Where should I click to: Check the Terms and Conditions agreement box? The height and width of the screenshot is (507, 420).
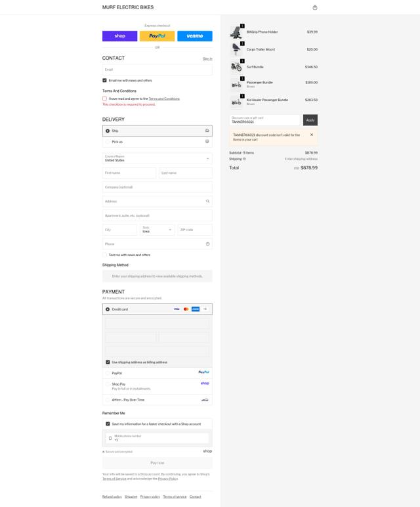point(104,99)
